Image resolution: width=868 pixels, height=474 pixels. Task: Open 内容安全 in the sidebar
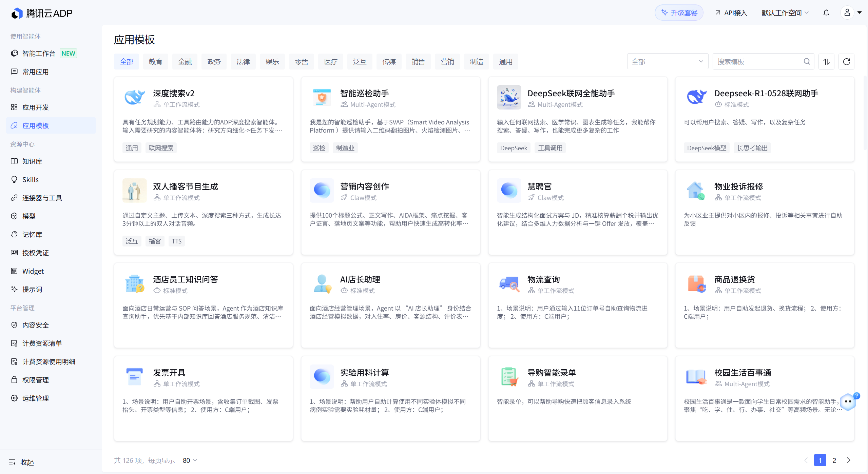[x=51, y=325]
